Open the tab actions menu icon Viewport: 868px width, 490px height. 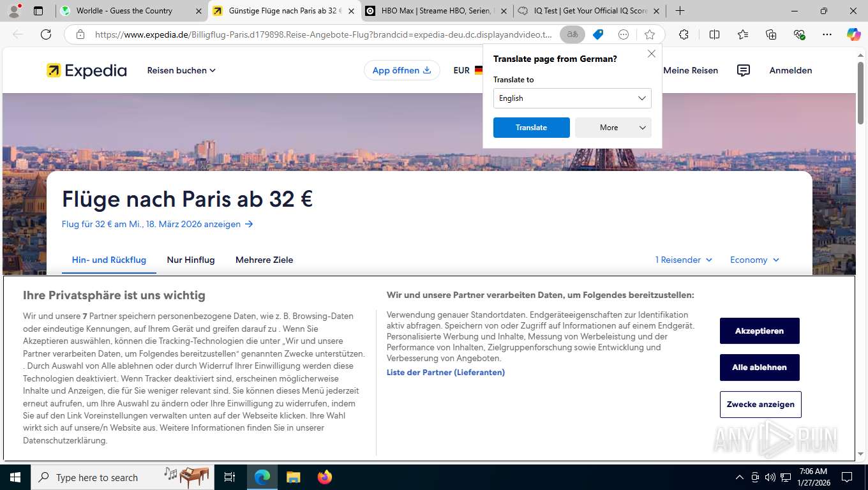pyautogui.click(x=38, y=11)
